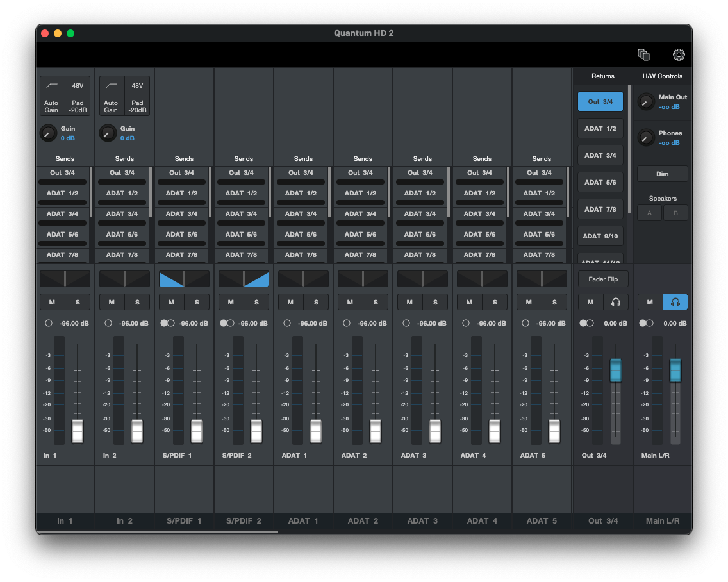Click the Returns list vertical scrollbar
The height and width of the screenshot is (582, 728).
629,149
